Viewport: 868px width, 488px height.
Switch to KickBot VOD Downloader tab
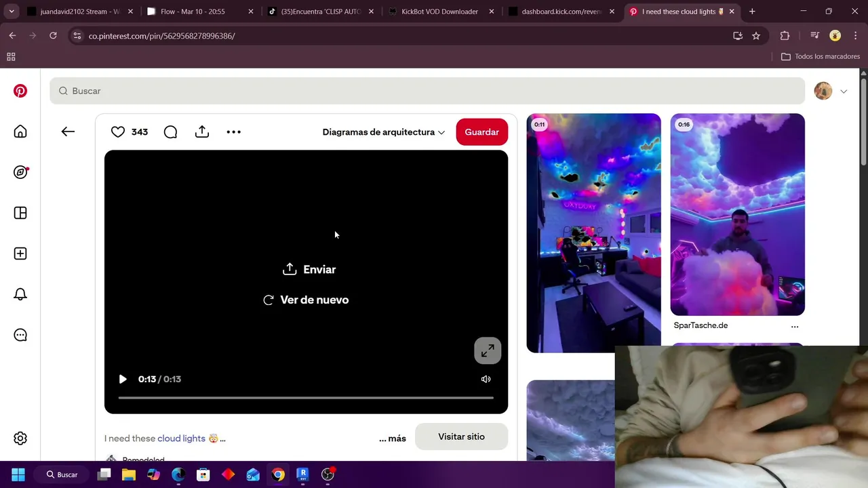(x=439, y=12)
